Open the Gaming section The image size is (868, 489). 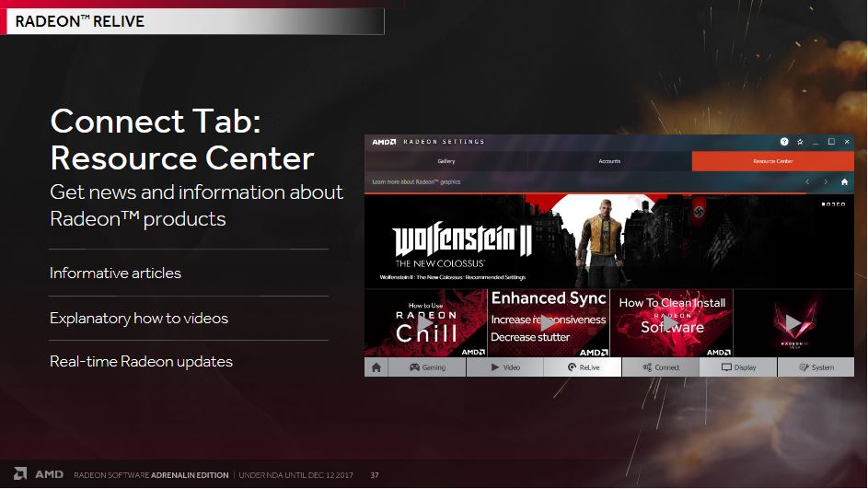click(427, 367)
